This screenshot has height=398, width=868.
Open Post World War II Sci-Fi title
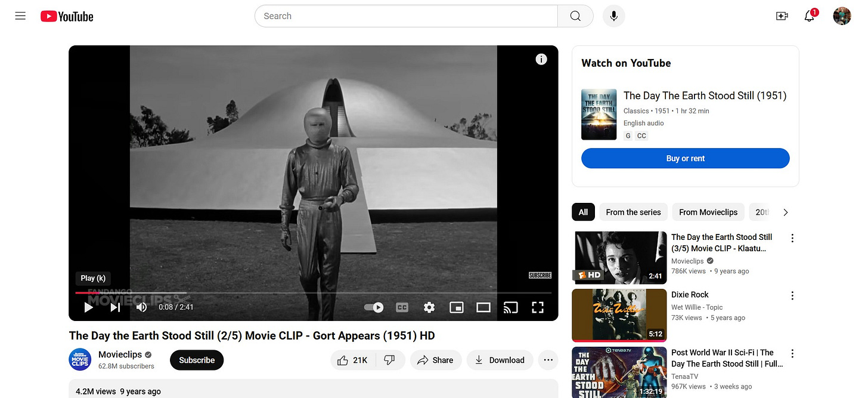click(727, 358)
